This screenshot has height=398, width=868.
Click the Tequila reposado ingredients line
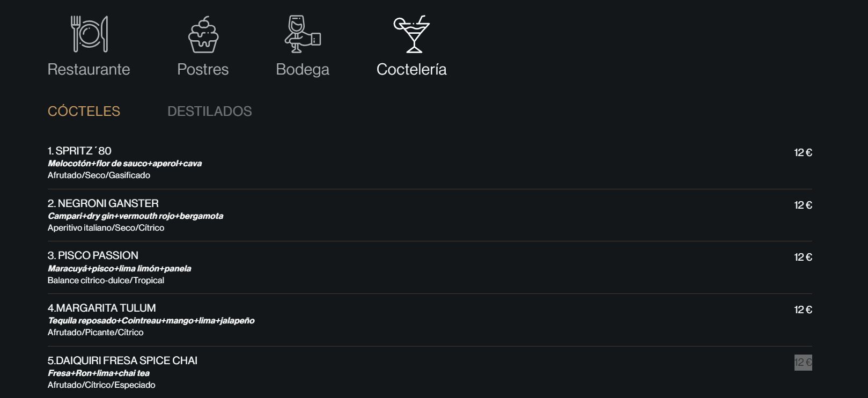pos(151,320)
